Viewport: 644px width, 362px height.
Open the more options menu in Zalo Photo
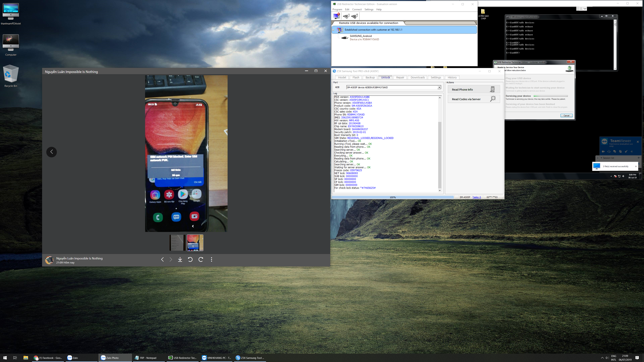pos(211,260)
